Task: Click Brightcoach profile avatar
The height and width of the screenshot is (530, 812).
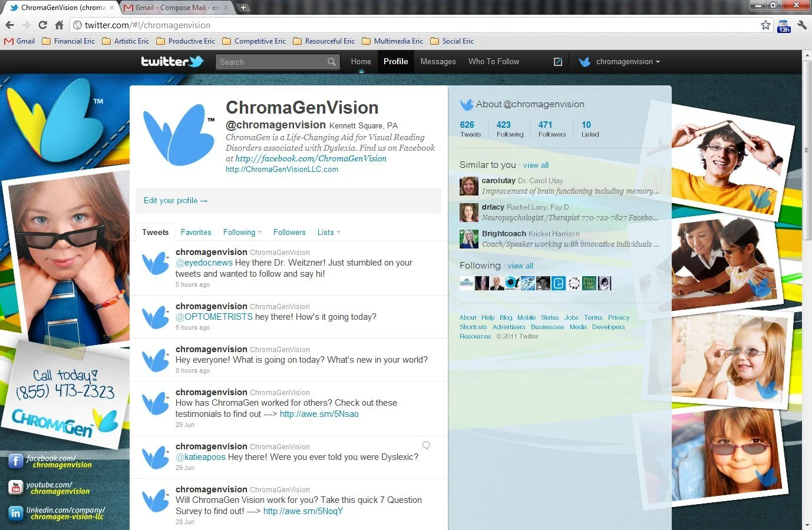Action: [x=469, y=239]
